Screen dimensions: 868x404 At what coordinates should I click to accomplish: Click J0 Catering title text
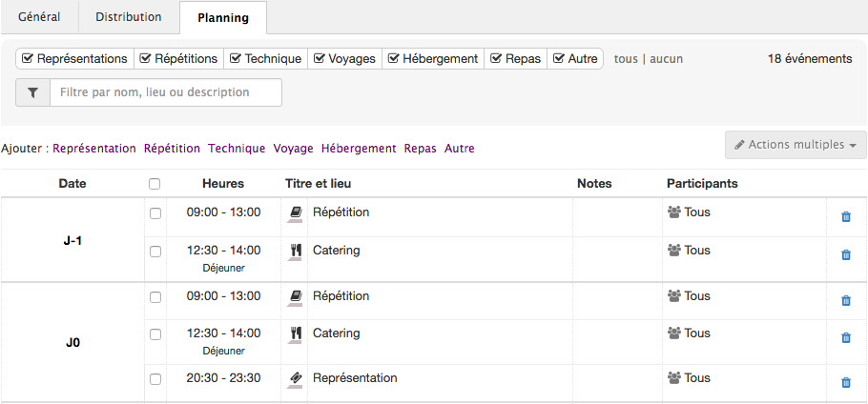coord(336,333)
